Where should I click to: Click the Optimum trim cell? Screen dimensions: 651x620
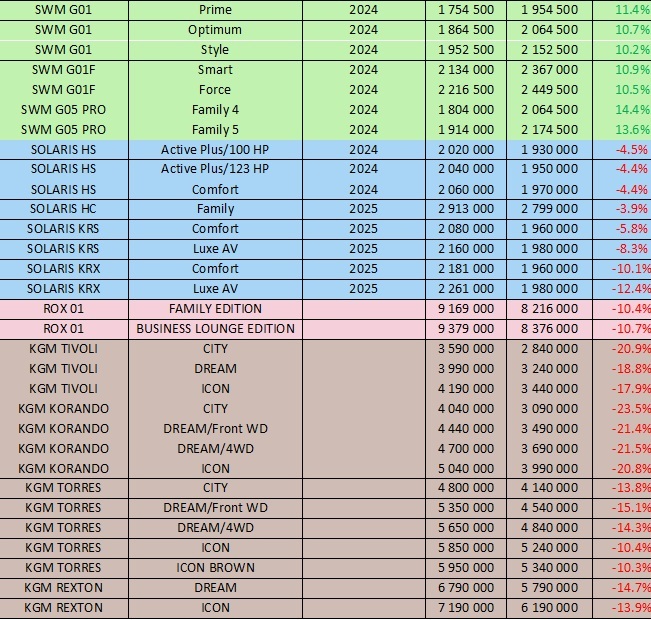(215, 30)
